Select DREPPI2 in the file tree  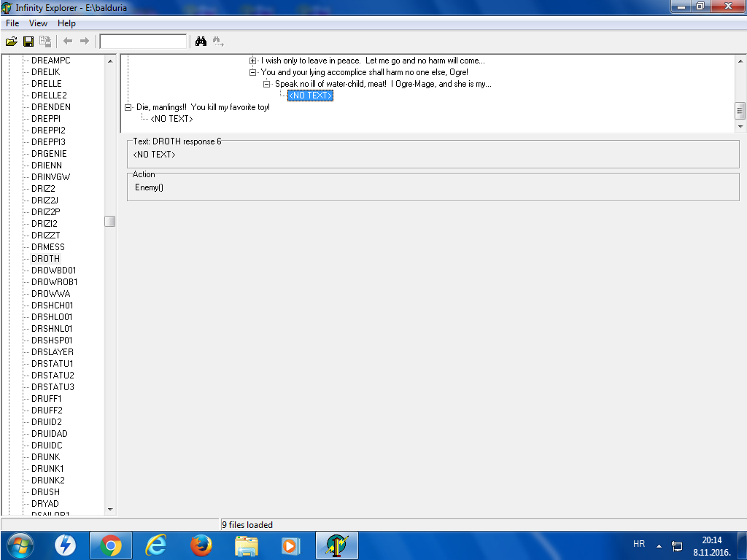[x=49, y=131]
